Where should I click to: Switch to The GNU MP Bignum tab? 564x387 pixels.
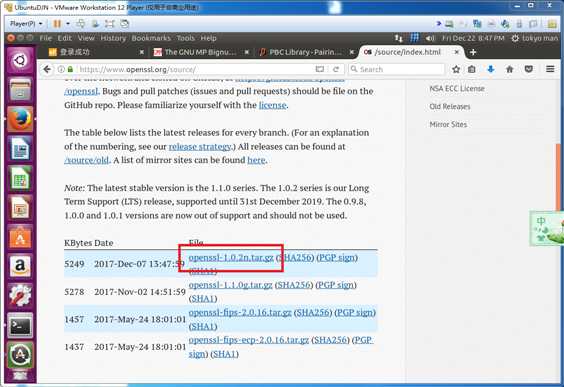tap(201, 53)
